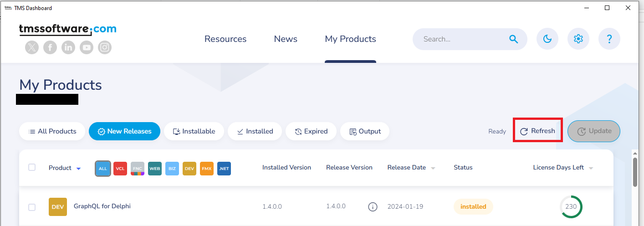644x226 pixels.
Task: Filter products by the FMX tag
Action: point(207,169)
